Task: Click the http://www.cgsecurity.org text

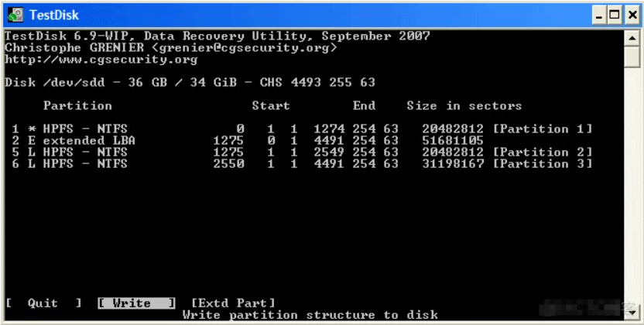Action: pyautogui.click(x=101, y=60)
